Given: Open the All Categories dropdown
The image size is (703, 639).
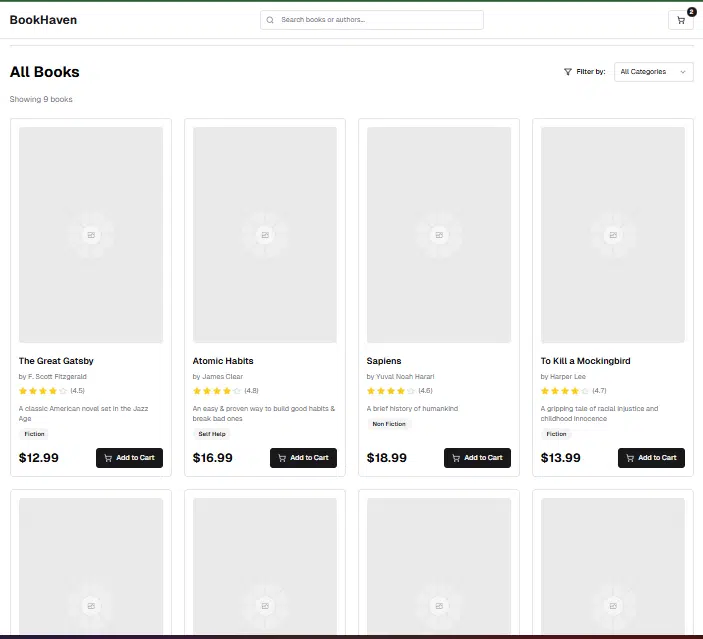Looking at the screenshot, I should tap(653, 72).
